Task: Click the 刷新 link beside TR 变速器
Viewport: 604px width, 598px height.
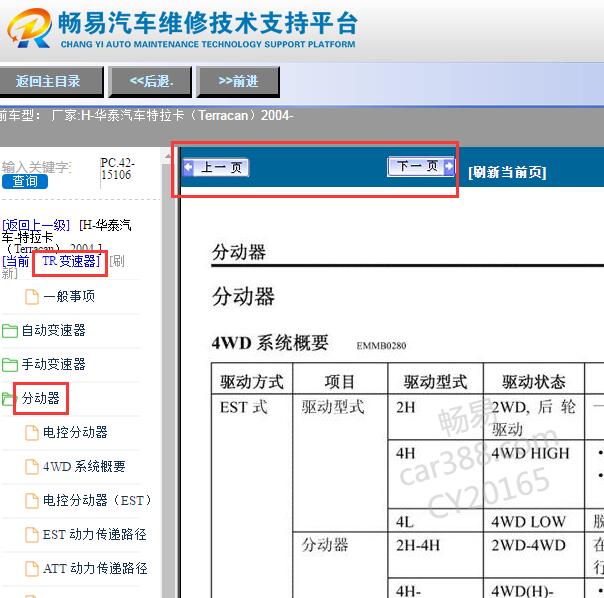Action: tap(116, 261)
